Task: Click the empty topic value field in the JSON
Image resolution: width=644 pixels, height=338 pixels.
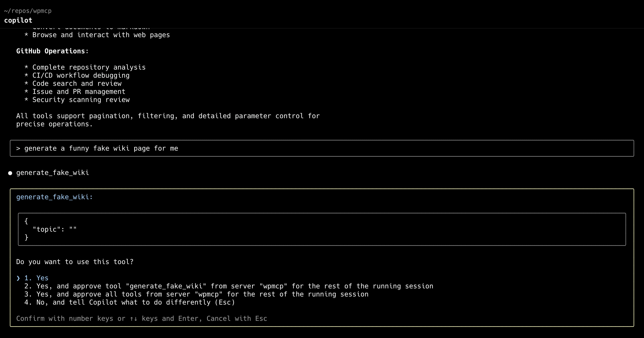Action: coord(73,229)
